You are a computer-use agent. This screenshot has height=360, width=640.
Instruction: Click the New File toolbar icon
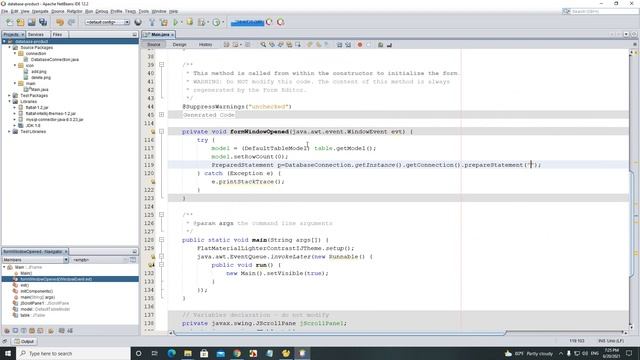9,22
